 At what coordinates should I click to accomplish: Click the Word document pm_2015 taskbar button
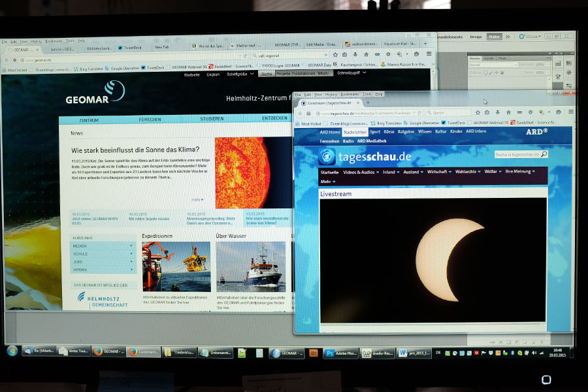(414, 353)
